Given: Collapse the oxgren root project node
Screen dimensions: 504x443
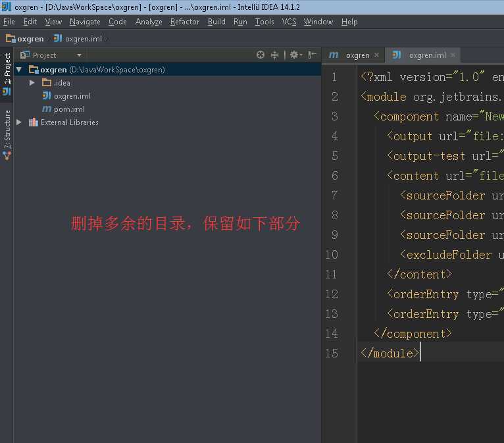Looking at the screenshot, I should coord(19,69).
